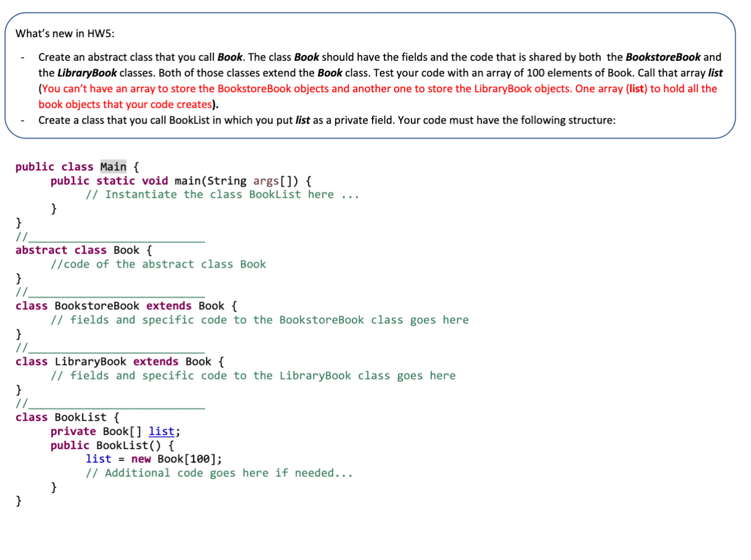Click the Additional code goes here comment

click(219, 473)
